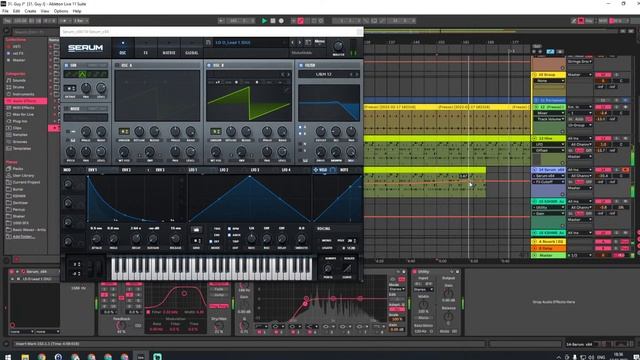
Task: Click the filter CUTOFF knob
Action: (x=321, y=131)
